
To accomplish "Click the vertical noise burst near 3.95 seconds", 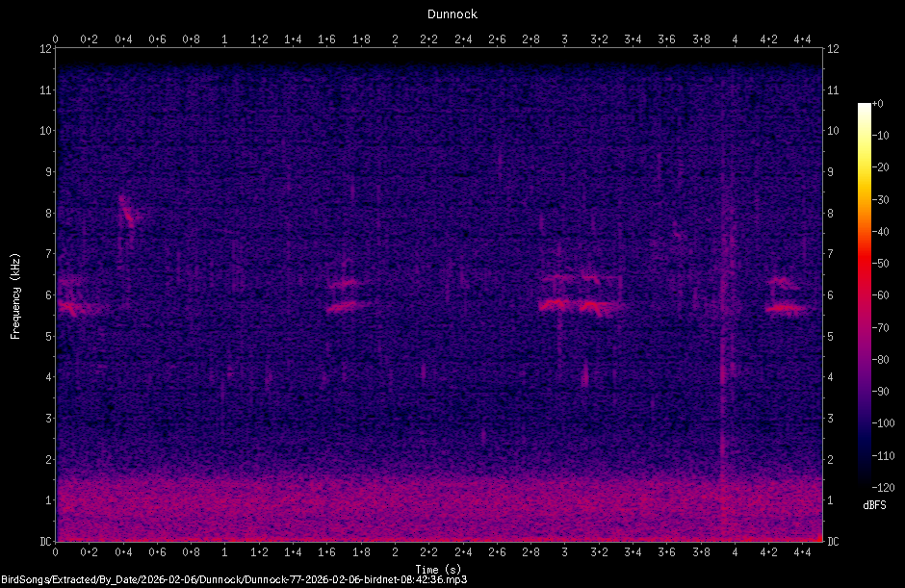I will [x=724, y=385].
